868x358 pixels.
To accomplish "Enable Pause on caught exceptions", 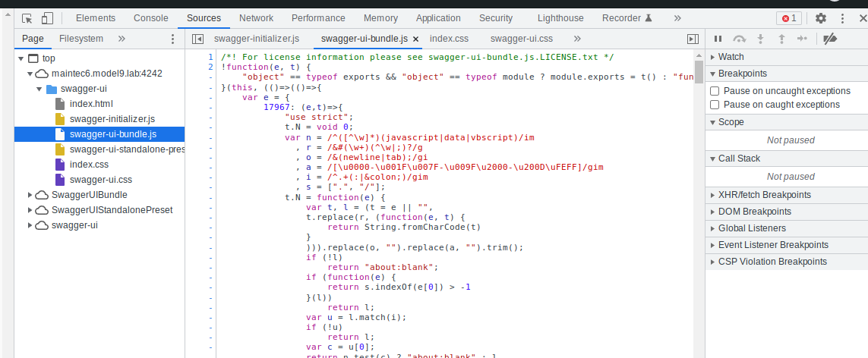I will [714, 105].
